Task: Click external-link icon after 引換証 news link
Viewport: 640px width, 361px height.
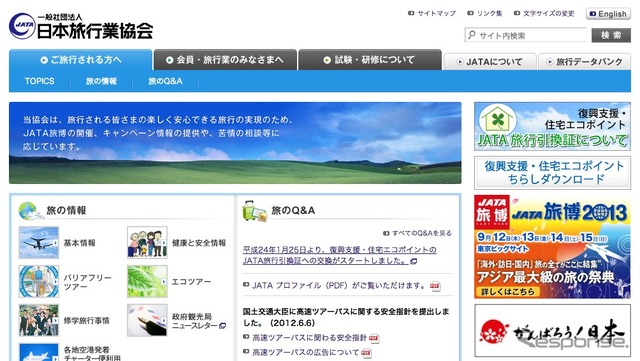Action: tap(413, 261)
